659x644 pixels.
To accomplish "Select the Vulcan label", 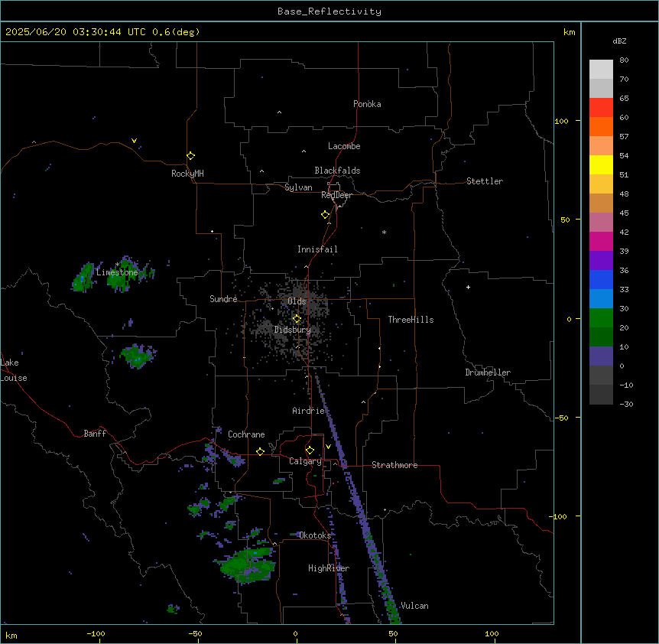I will coord(414,606).
